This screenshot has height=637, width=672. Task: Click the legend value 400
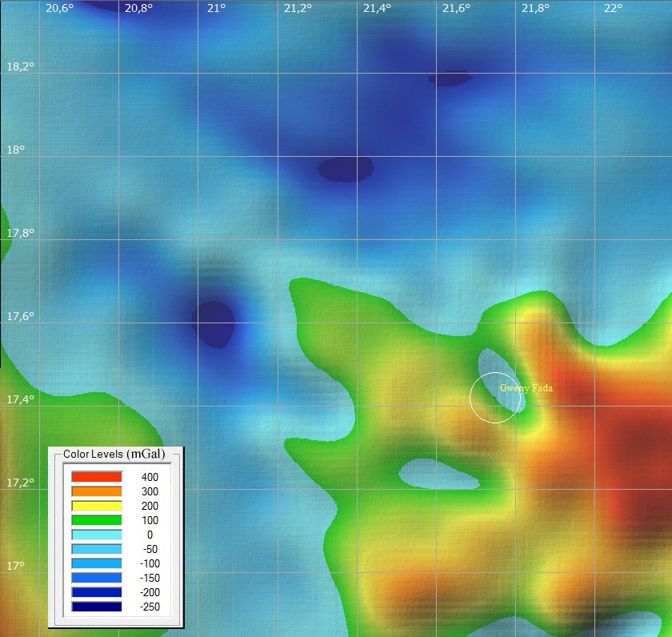point(150,477)
